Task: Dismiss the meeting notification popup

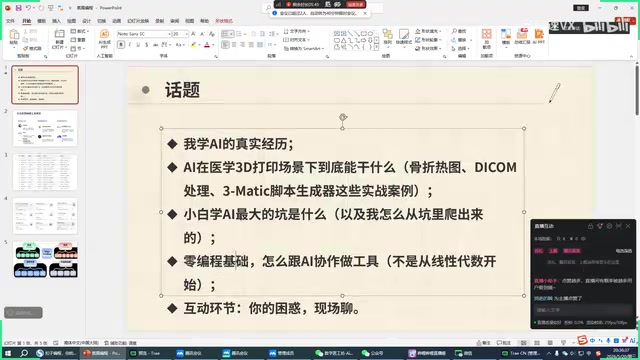Action: (x=365, y=13)
